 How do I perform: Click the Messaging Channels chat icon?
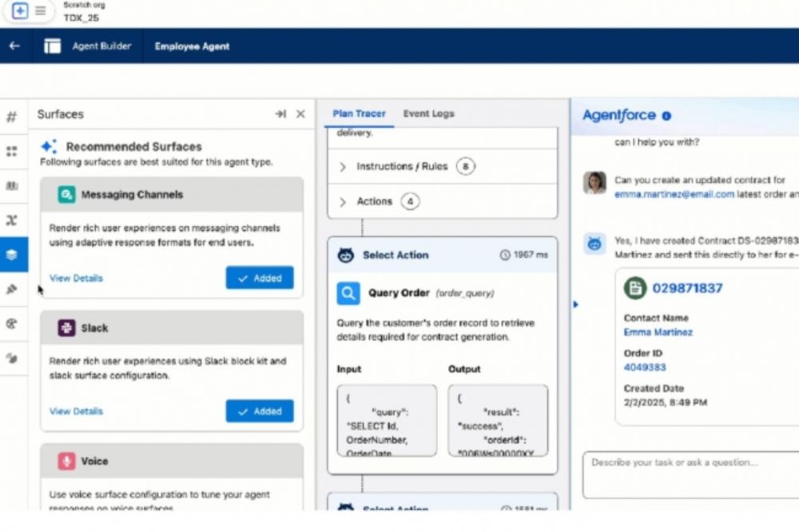(x=66, y=194)
